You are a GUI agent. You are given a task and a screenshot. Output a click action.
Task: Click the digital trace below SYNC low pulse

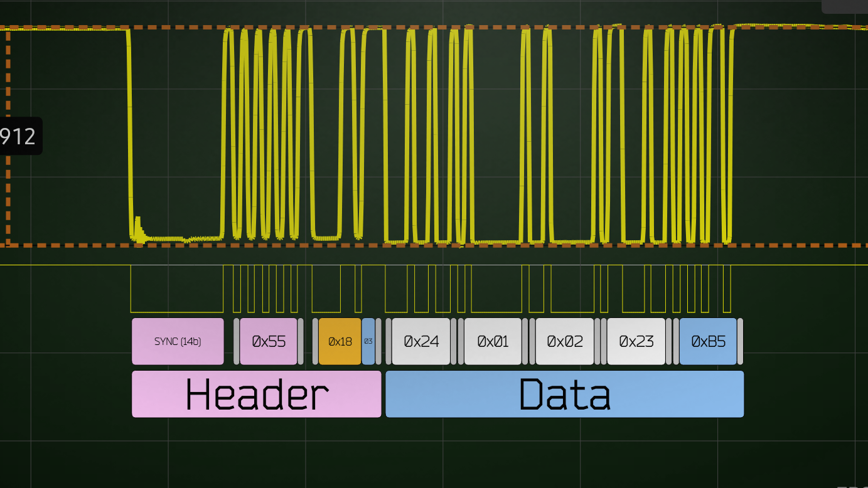click(178, 312)
